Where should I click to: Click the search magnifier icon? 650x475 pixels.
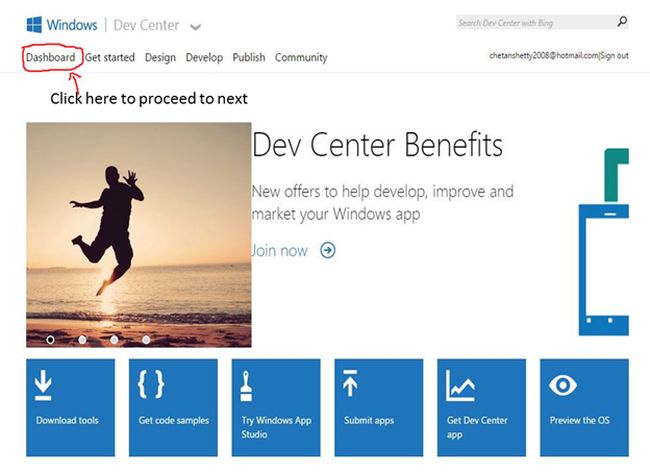click(622, 21)
